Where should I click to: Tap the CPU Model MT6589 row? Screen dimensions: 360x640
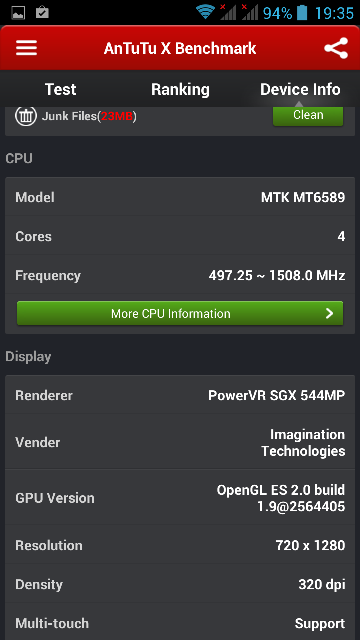tap(180, 198)
